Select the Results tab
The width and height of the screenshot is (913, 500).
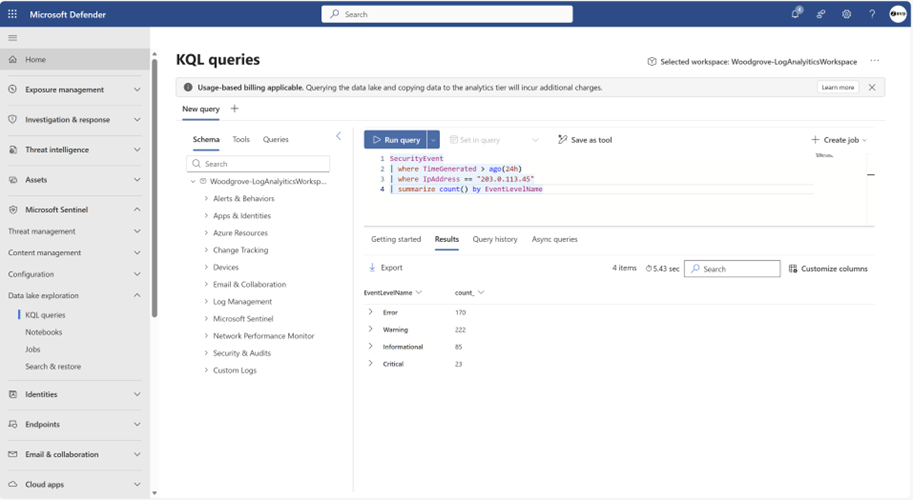[x=447, y=239]
